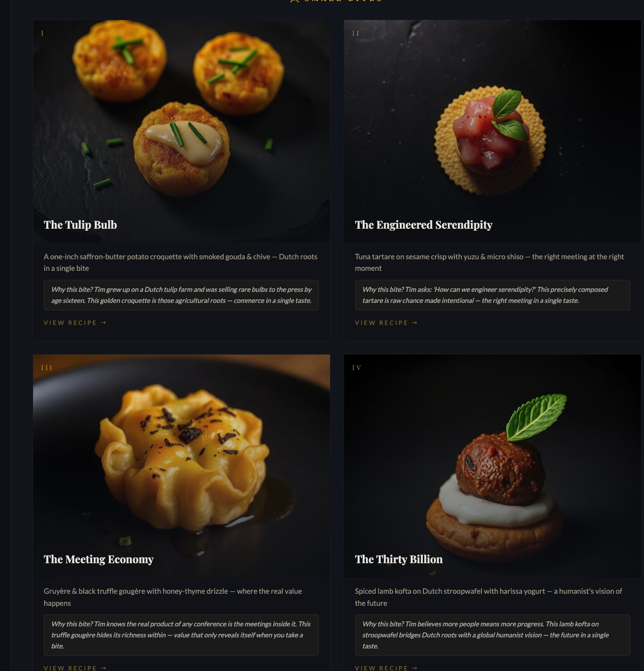Click the Thirty Billion 'Why this bite?' note
Viewport: 644px width, 671px height.
[x=493, y=635]
